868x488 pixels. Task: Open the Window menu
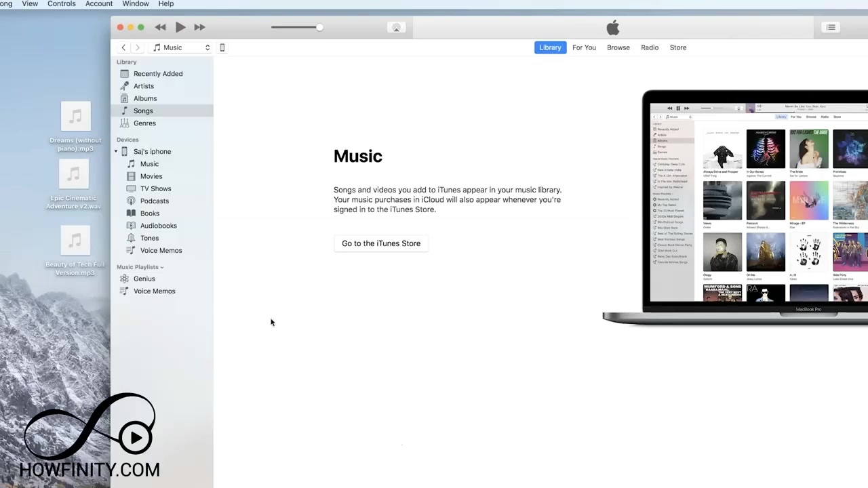tap(136, 3)
